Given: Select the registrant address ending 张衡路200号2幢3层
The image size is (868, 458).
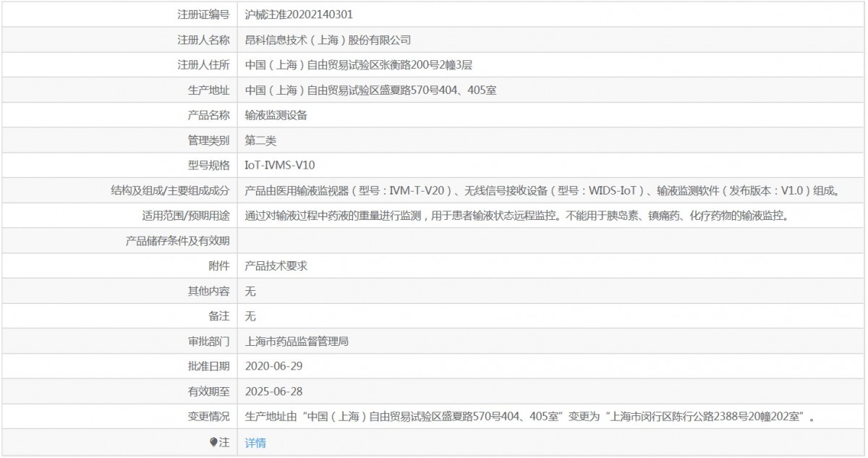Looking at the screenshot, I should tap(359, 64).
